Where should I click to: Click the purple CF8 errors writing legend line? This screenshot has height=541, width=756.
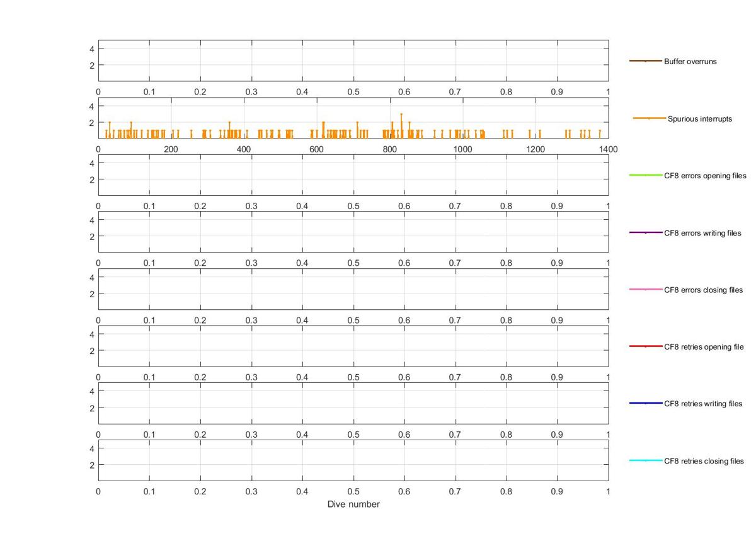pyautogui.click(x=646, y=232)
